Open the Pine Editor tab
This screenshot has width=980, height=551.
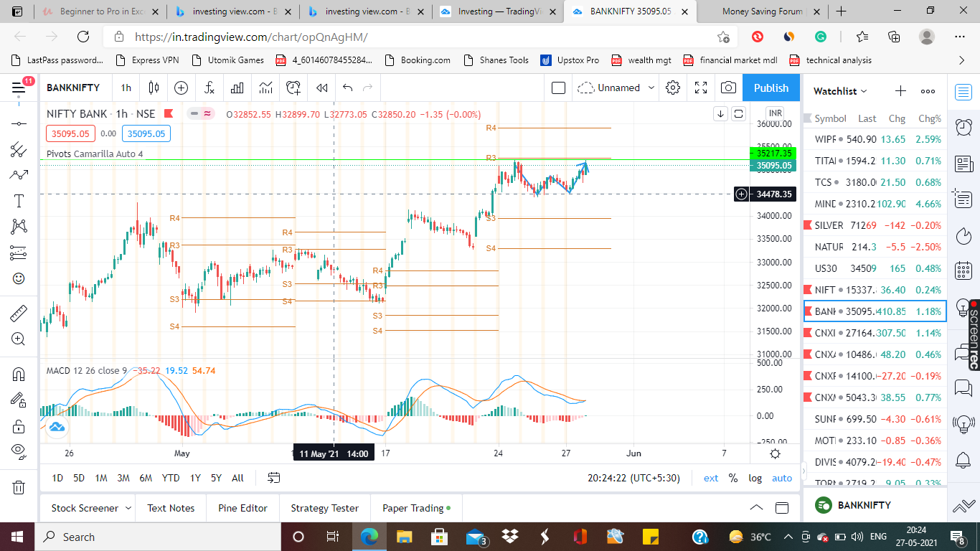pos(242,508)
